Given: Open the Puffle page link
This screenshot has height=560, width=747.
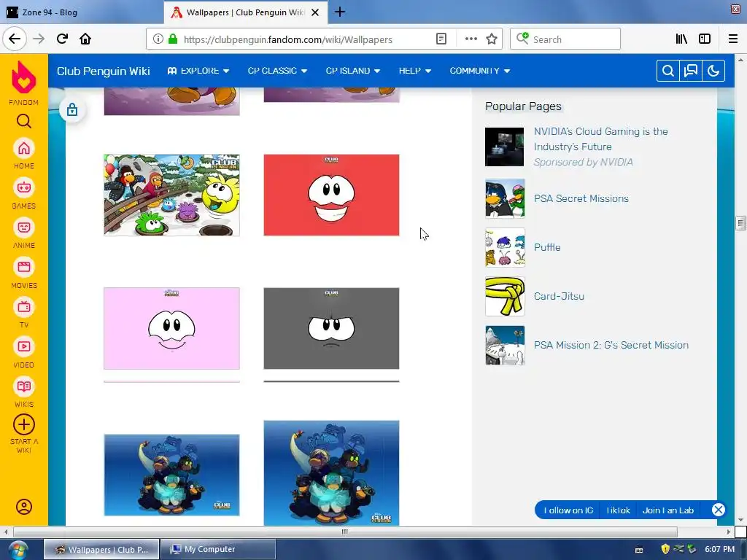Looking at the screenshot, I should (547, 247).
